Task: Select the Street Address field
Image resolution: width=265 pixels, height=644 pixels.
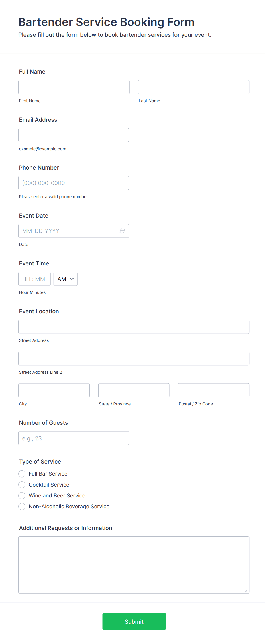Action: (x=134, y=327)
